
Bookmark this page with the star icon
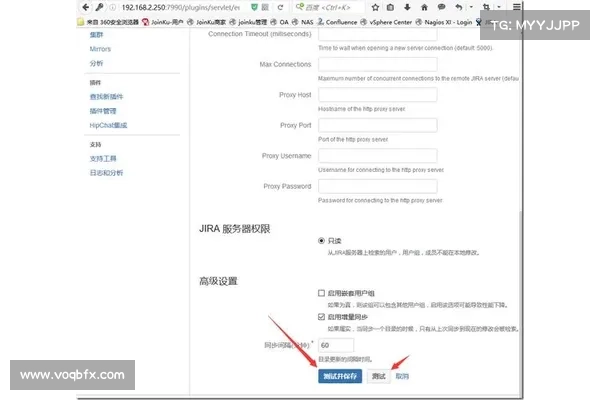coord(375,7)
